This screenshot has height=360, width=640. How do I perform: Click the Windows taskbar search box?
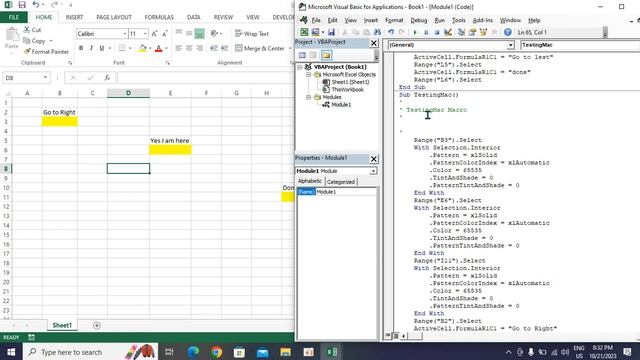(90, 352)
